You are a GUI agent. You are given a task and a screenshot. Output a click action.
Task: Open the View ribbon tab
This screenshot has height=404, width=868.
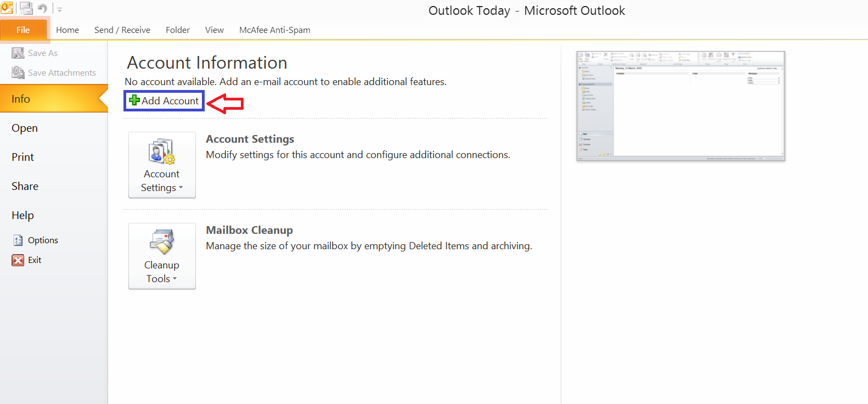point(215,30)
